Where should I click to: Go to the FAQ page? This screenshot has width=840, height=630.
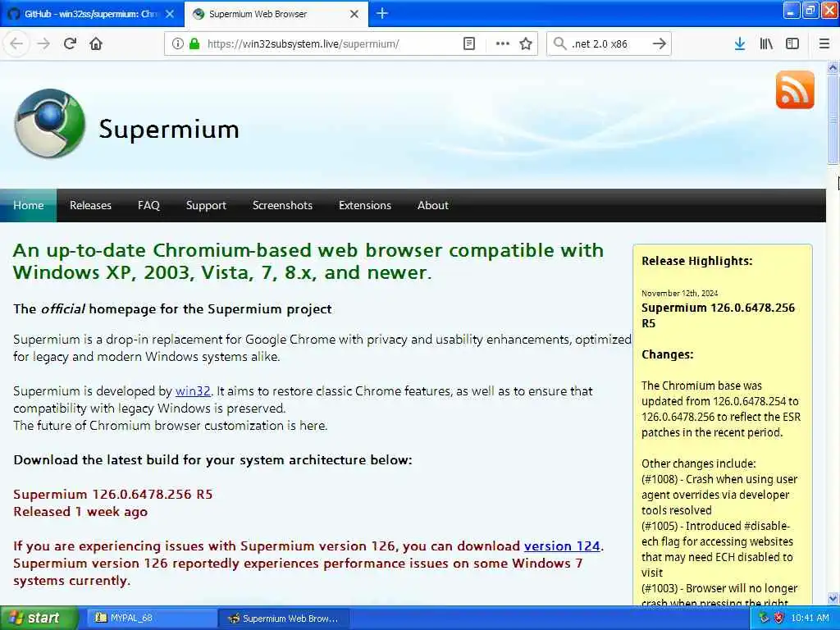click(148, 205)
